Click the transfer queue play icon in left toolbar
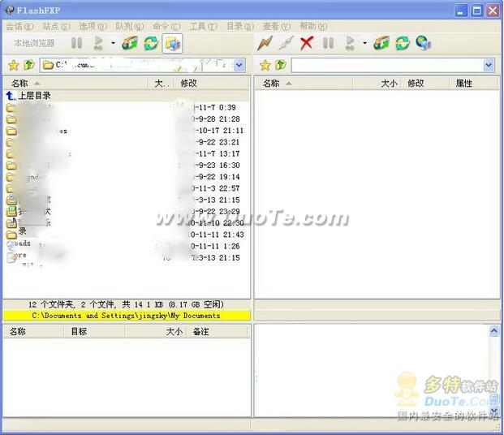This screenshot has width=504, height=435. [x=98, y=43]
